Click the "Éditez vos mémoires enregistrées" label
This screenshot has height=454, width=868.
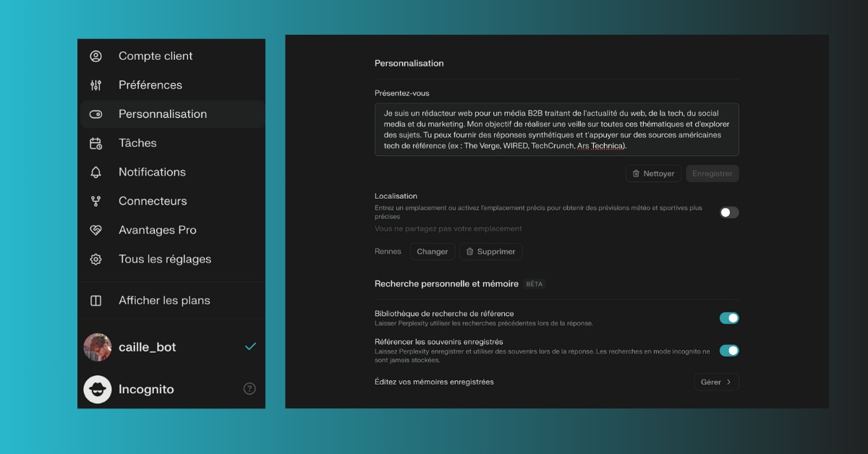point(434,382)
